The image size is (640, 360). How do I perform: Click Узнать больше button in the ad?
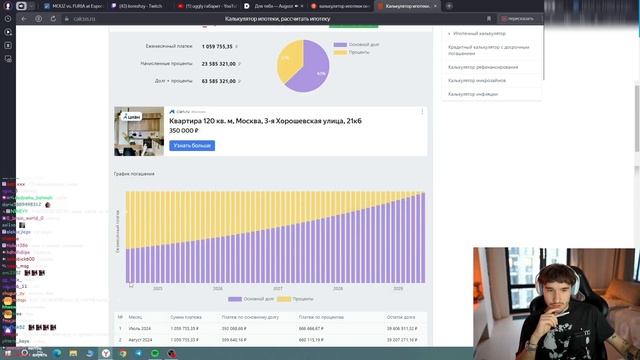coord(192,146)
